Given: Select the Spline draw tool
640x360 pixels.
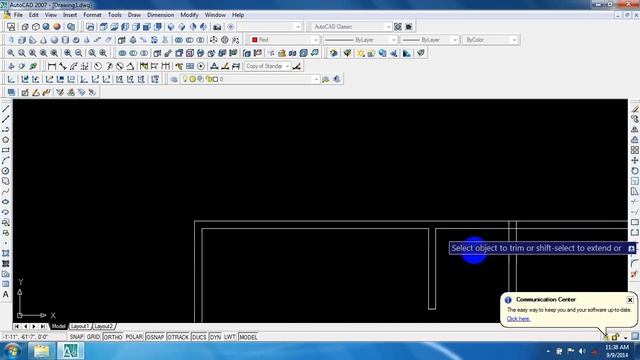Looking at the screenshot, I should [6, 192].
